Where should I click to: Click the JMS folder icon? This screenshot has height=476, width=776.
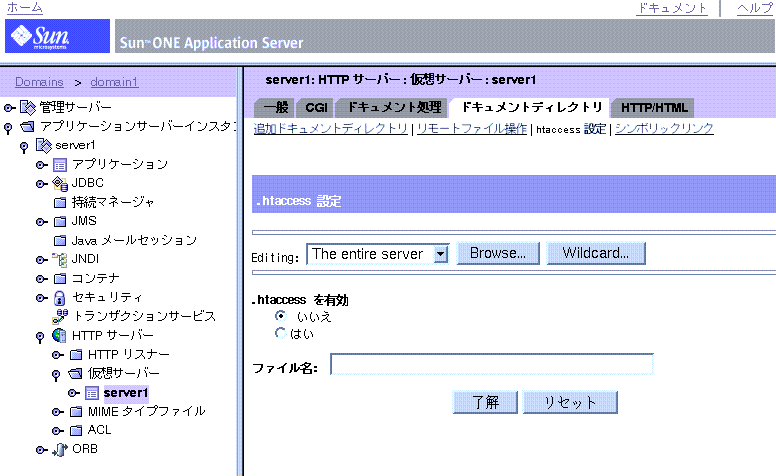point(60,221)
